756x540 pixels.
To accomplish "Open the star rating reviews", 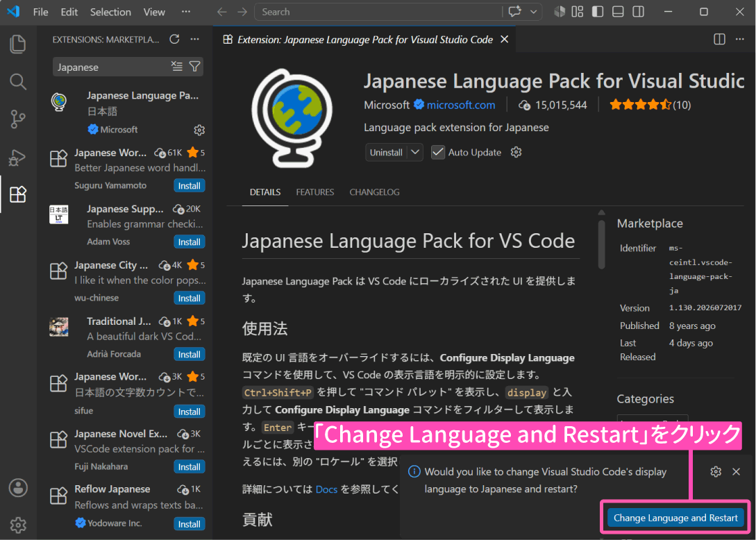I will point(650,105).
